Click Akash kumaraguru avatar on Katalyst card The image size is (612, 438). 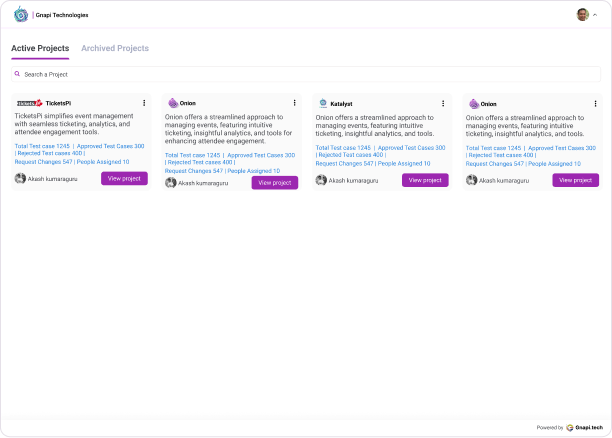[x=321, y=180]
